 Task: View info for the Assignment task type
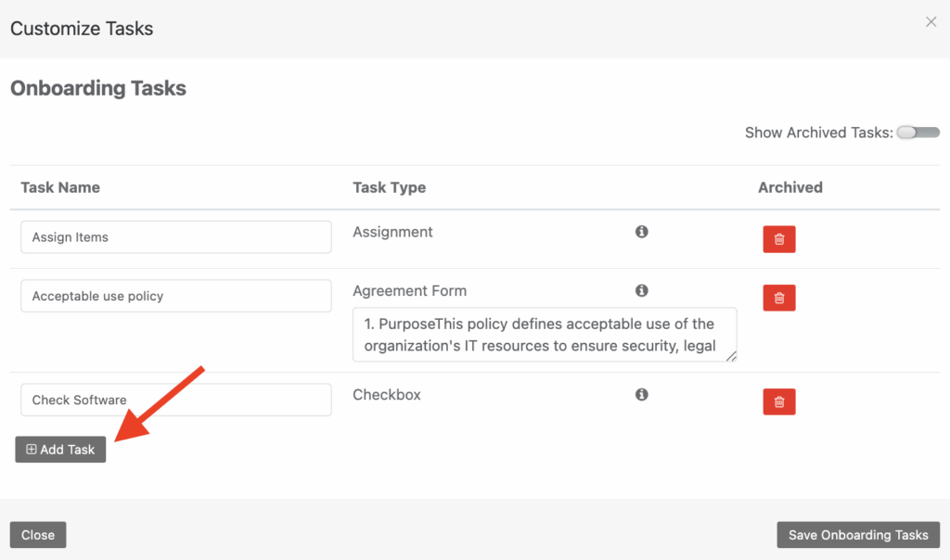point(641,232)
